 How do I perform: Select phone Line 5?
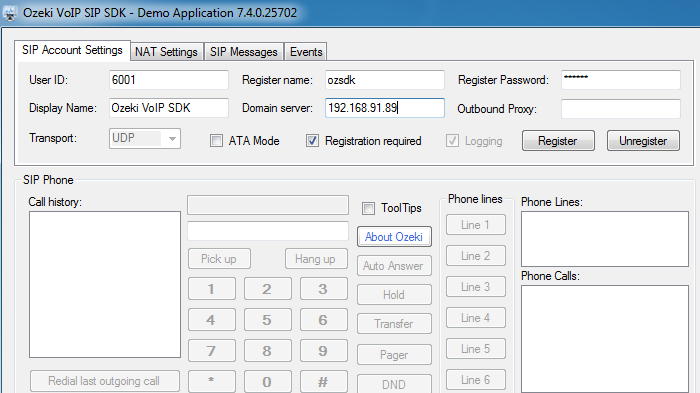476,349
